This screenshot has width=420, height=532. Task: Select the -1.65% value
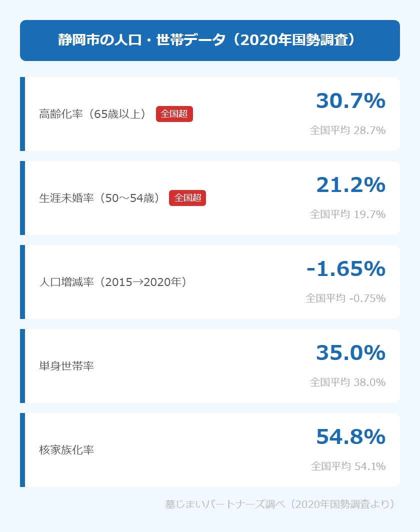coord(345,269)
